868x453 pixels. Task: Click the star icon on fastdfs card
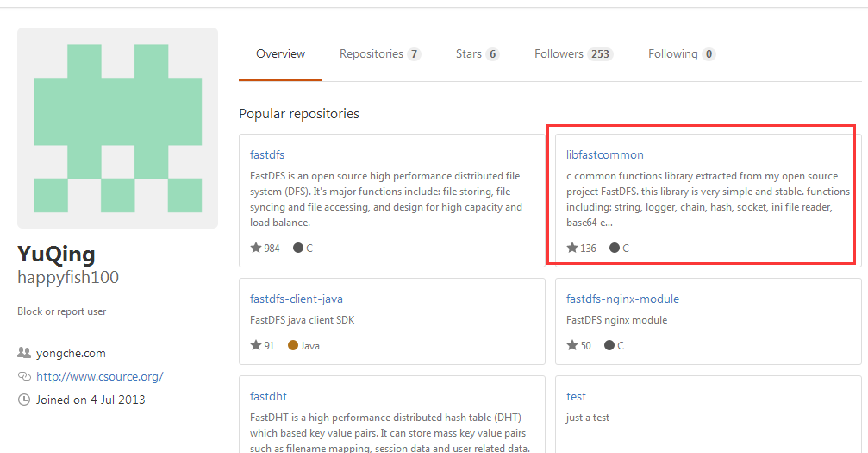pos(256,248)
